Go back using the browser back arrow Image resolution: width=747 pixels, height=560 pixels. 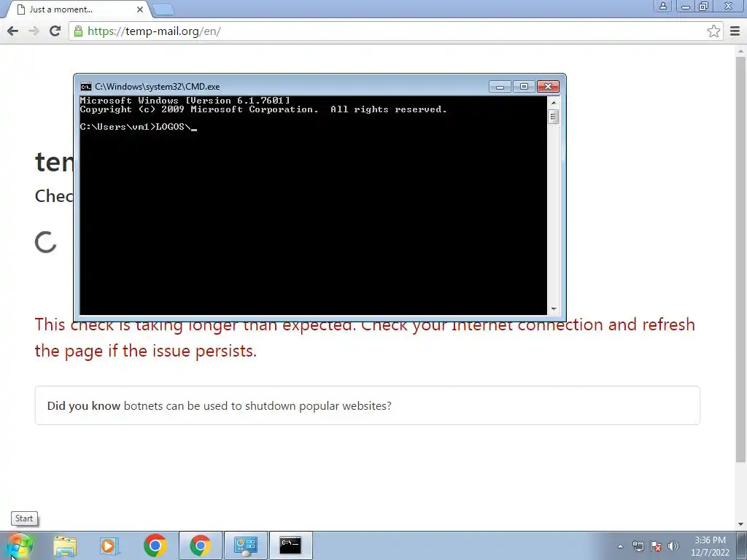(13, 31)
